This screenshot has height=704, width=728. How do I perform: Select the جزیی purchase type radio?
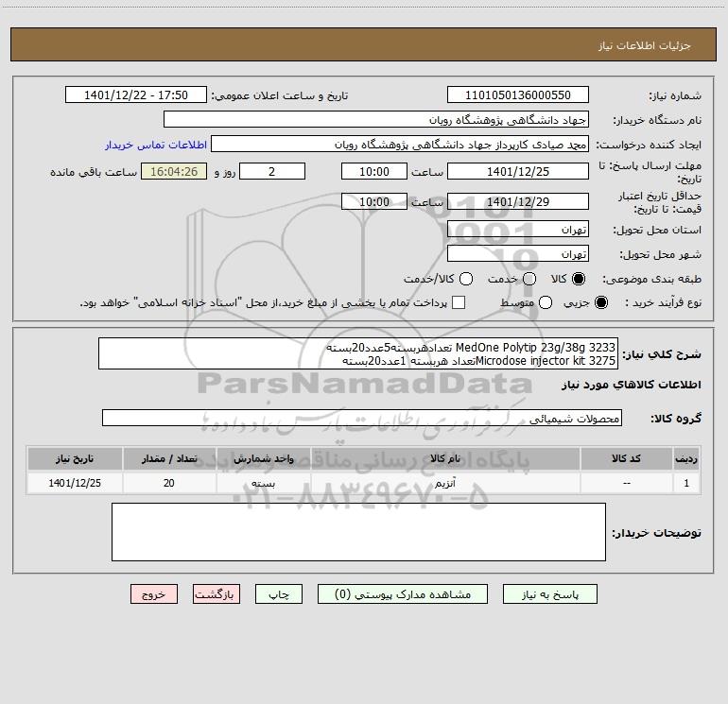click(601, 302)
